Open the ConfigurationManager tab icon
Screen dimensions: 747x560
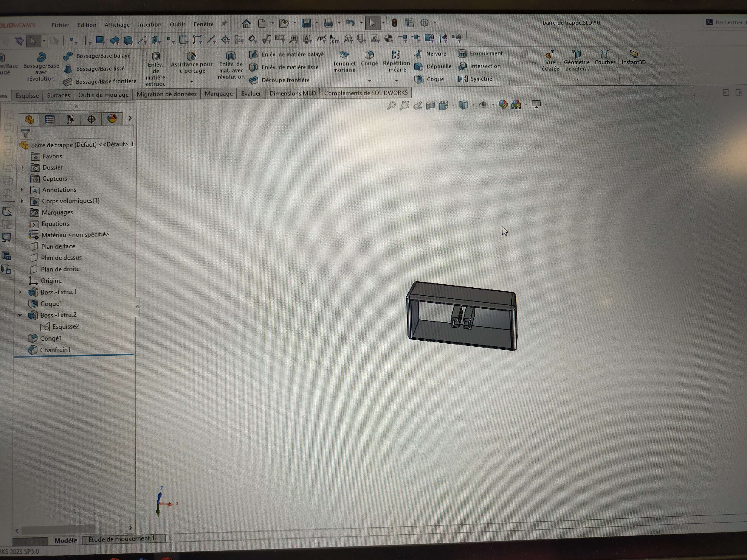click(x=70, y=119)
